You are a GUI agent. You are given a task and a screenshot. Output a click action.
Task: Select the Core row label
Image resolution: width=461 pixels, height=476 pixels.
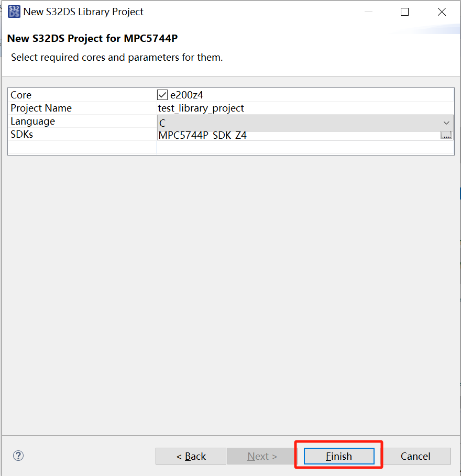[21, 95]
